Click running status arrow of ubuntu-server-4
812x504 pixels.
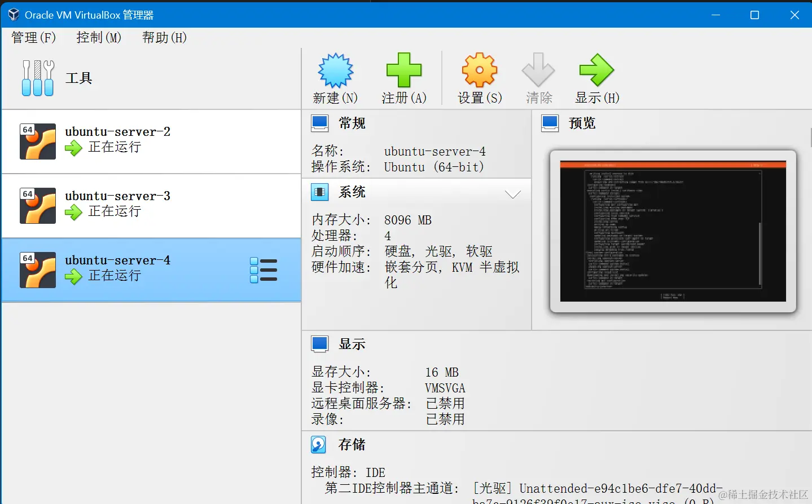click(73, 277)
